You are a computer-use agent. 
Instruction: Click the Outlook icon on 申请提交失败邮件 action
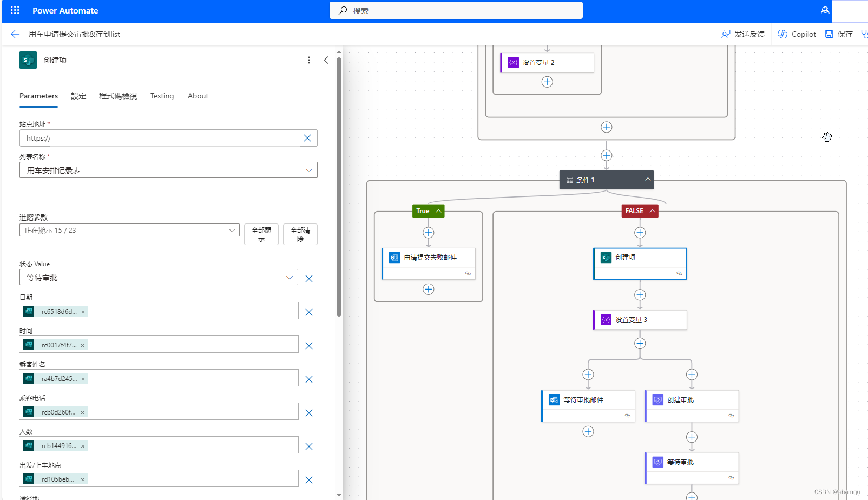[x=394, y=257]
